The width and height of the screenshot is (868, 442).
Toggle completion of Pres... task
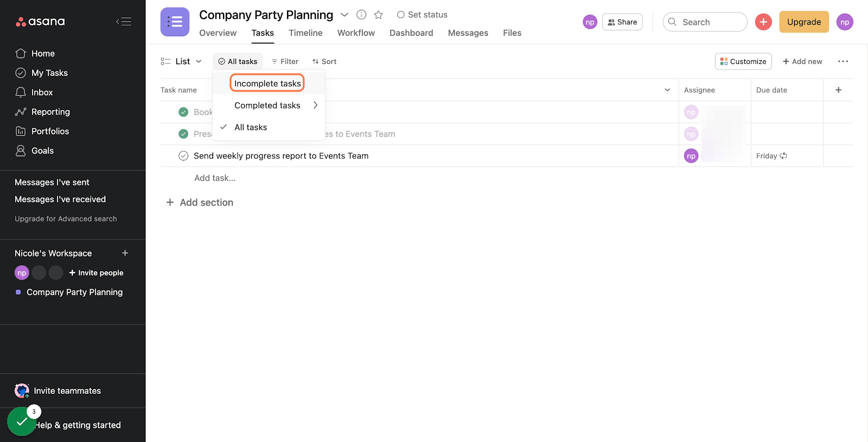pyautogui.click(x=183, y=133)
